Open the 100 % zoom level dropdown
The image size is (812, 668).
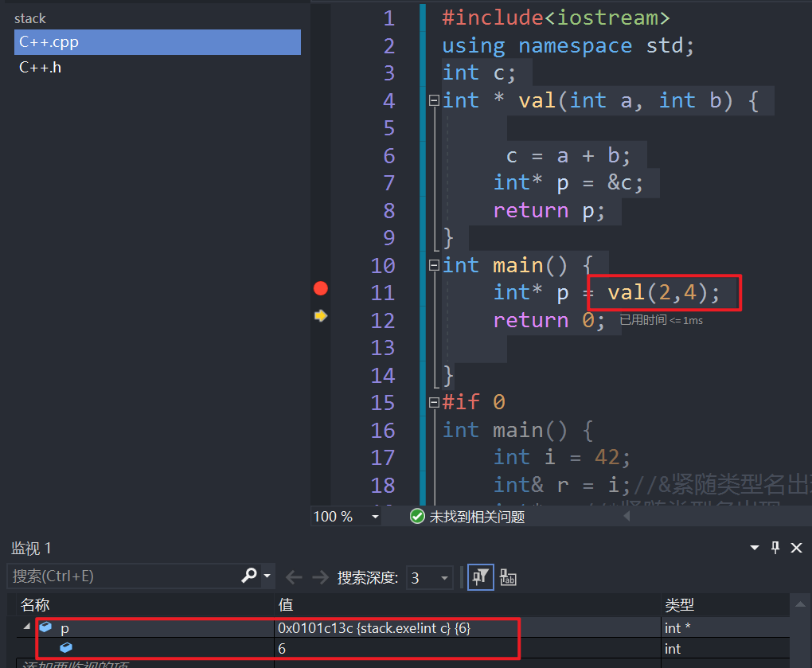point(375,517)
